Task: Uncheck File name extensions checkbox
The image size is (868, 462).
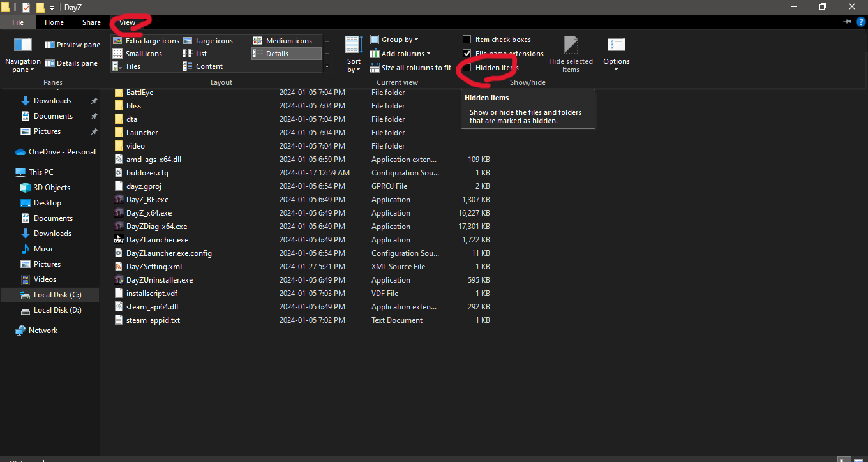Action: tap(467, 54)
